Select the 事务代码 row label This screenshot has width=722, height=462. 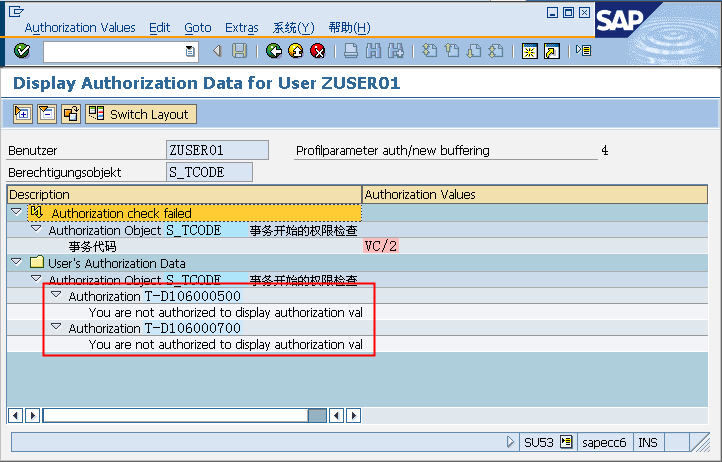(93, 246)
